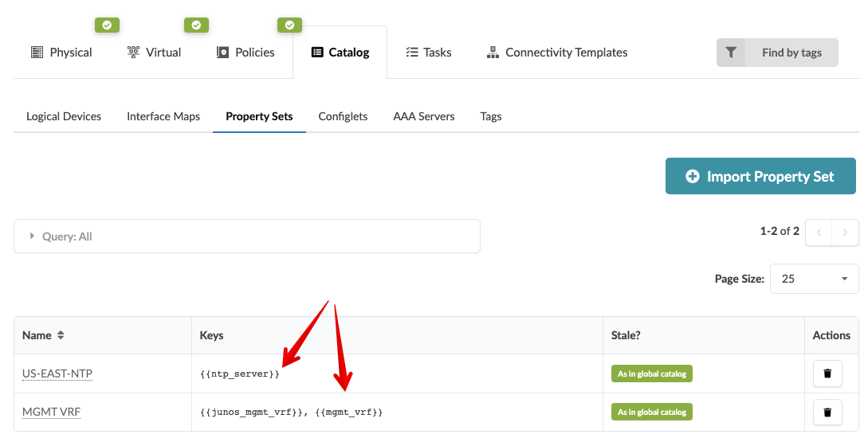
Task: Click the Find by tags field
Action: click(x=791, y=53)
